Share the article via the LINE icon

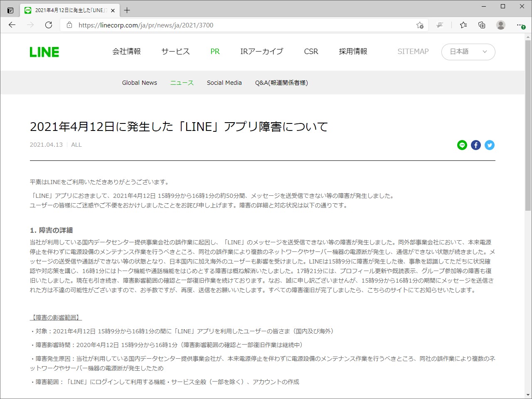tap(462, 145)
